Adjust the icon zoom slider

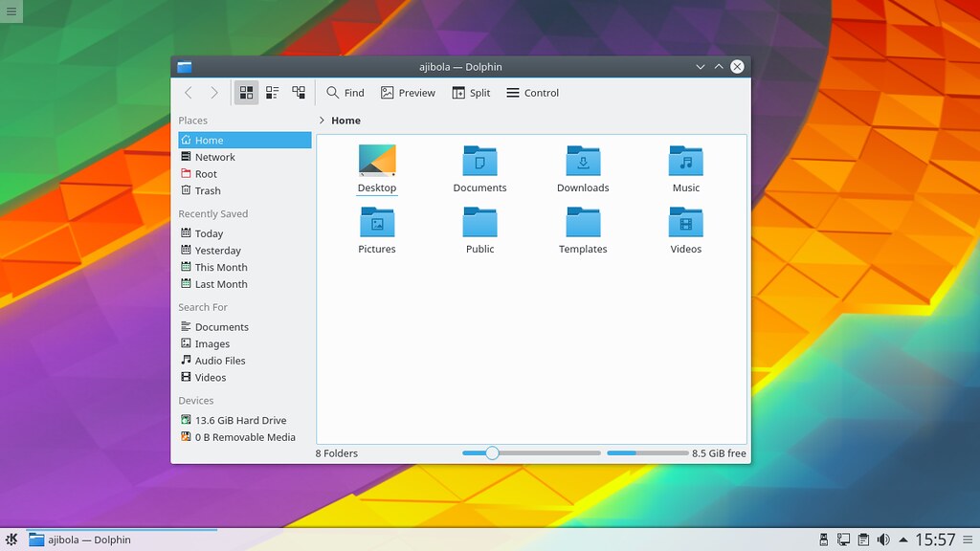(493, 452)
